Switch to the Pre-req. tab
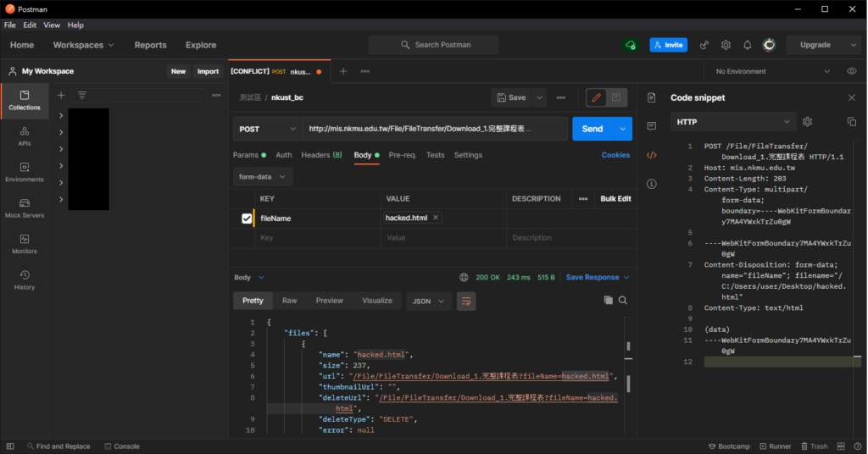This screenshot has height=454, width=868. tap(403, 155)
